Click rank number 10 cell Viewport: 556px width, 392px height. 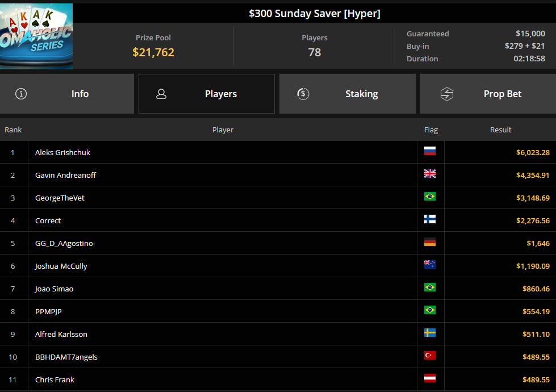[12, 357]
